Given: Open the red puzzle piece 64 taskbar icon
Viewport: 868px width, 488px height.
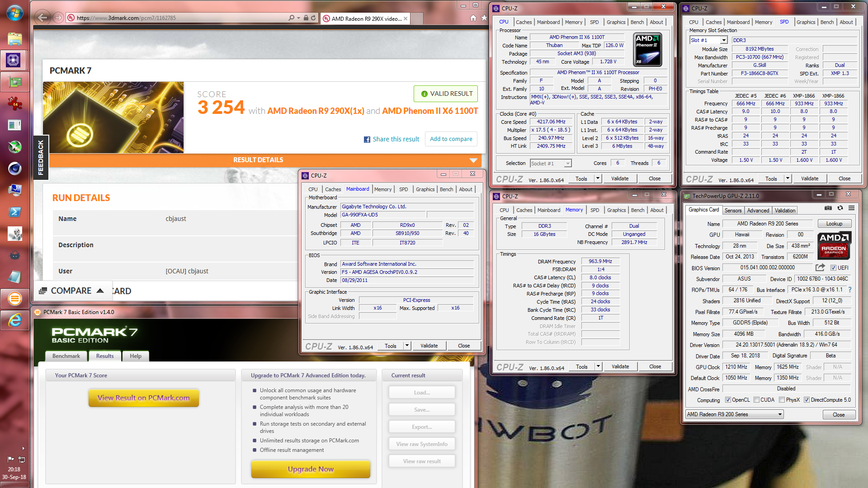Looking at the screenshot, I should 14,103.
